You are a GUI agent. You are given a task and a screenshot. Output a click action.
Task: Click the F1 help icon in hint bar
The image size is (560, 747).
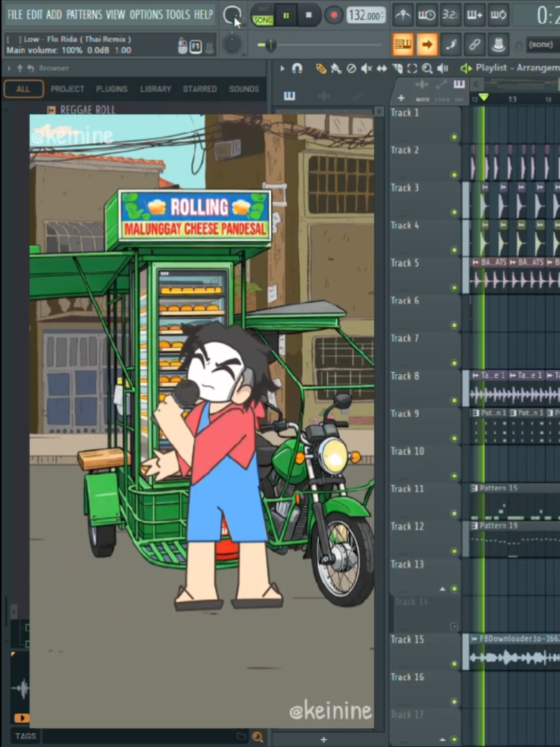click(x=195, y=47)
